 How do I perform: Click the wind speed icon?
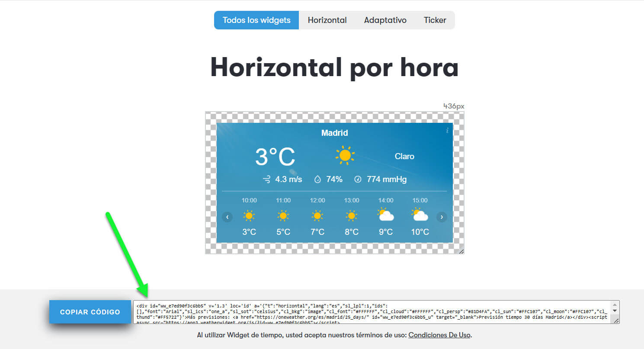point(267,179)
